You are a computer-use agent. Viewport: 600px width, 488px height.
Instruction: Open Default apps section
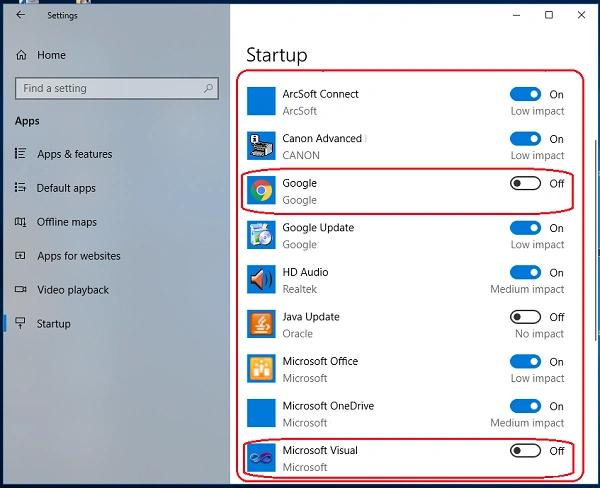pyautogui.click(x=66, y=188)
